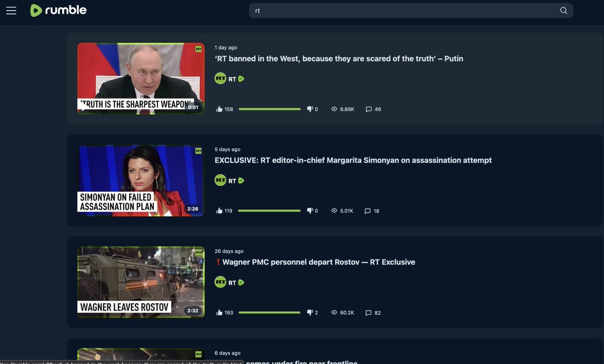Play the 'Simonyan on failed assassination plan' thumbnail
The height and width of the screenshot is (364, 604).
pos(141,180)
